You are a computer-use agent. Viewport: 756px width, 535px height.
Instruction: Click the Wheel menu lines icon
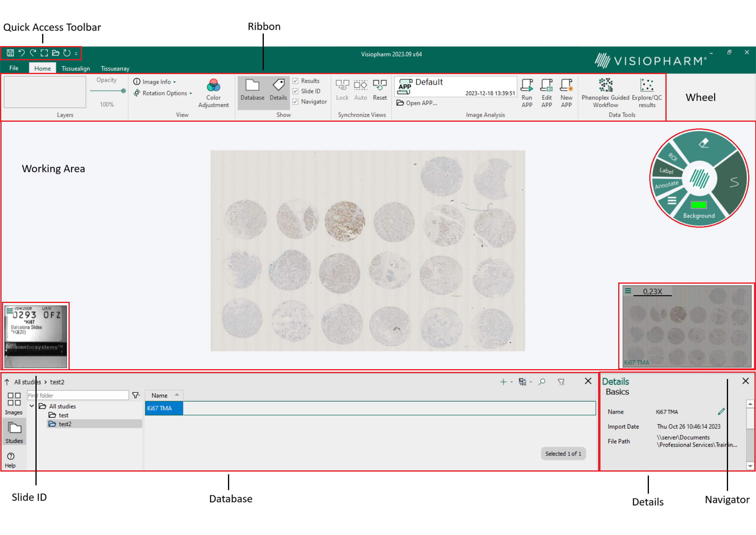click(672, 201)
